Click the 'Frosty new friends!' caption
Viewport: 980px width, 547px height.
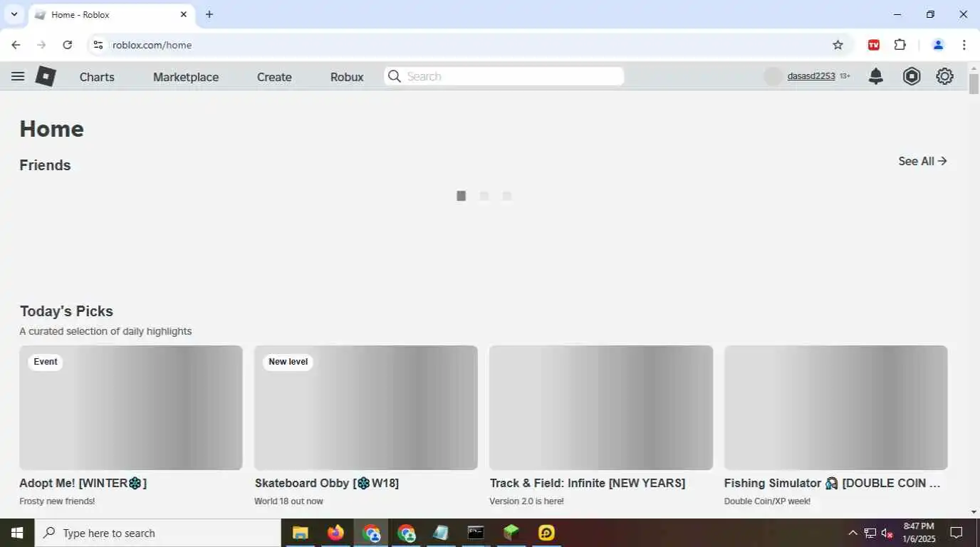click(x=57, y=501)
